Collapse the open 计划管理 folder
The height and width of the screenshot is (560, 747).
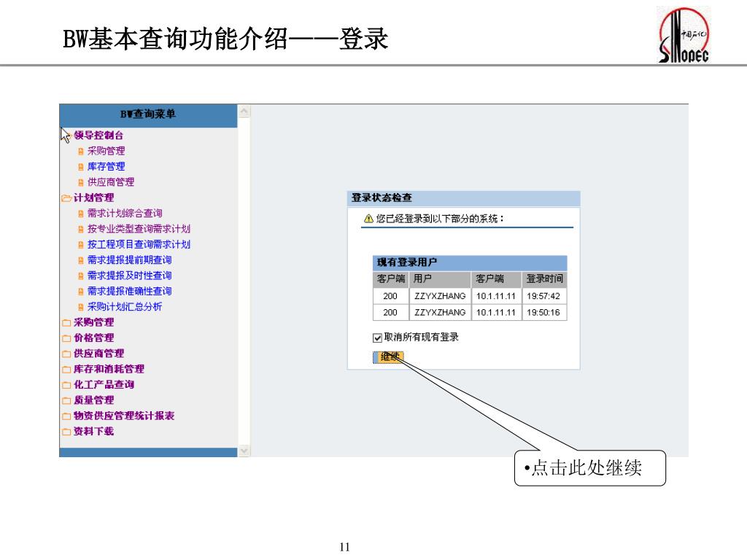[66, 198]
